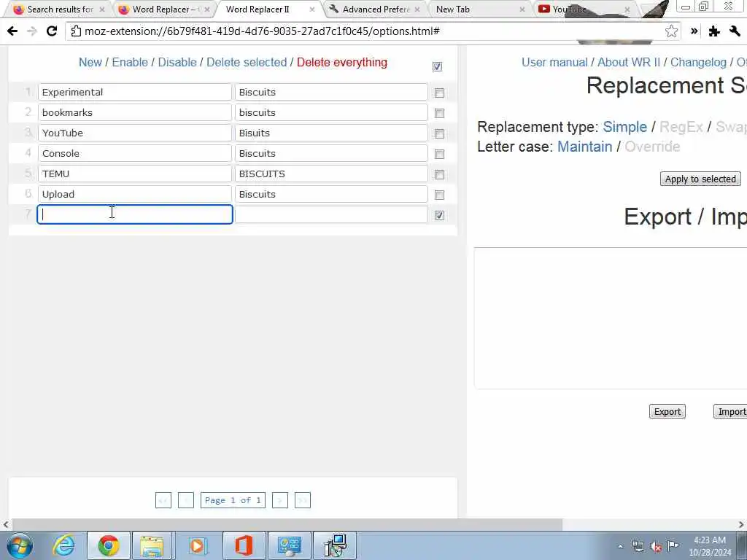Select Maintain letter case
Viewport: 747px width, 560px height.
tap(584, 147)
